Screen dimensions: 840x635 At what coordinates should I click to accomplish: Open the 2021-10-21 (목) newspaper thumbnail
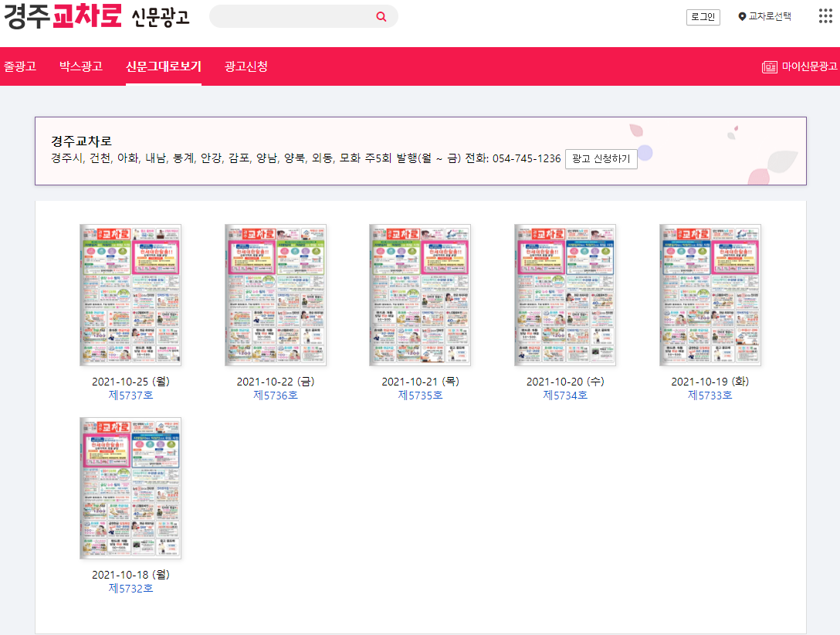coord(421,295)
